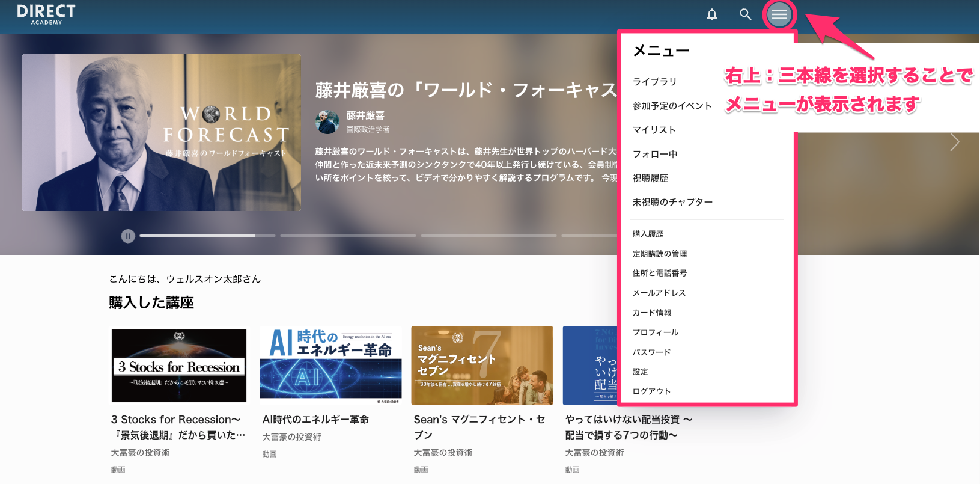Select メールアドレス menu entry
The image size is (980, 484).
coord(659,293)
